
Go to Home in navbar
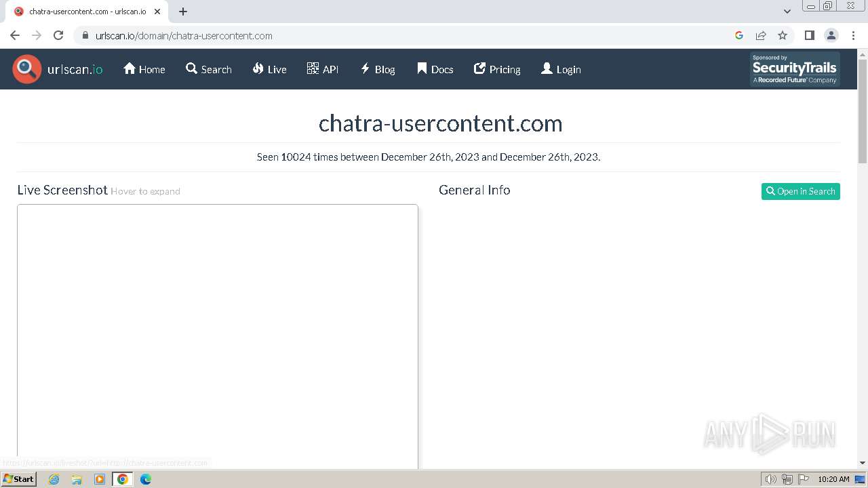(144, 69)
